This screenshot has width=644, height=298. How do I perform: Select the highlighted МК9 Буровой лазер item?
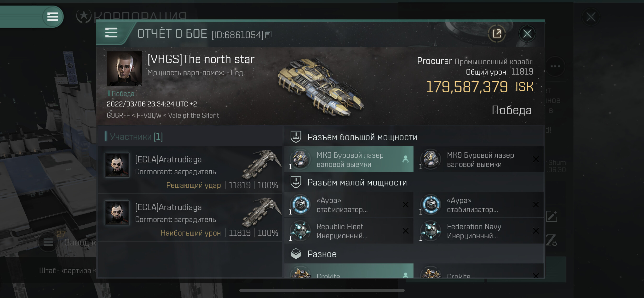coord(349,160)
